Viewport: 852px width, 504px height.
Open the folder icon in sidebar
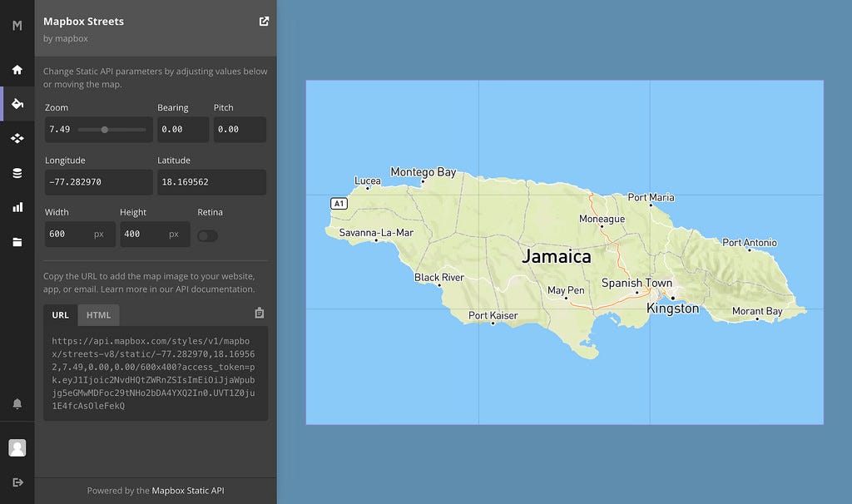pyautogui.click(x=17, y=241)
